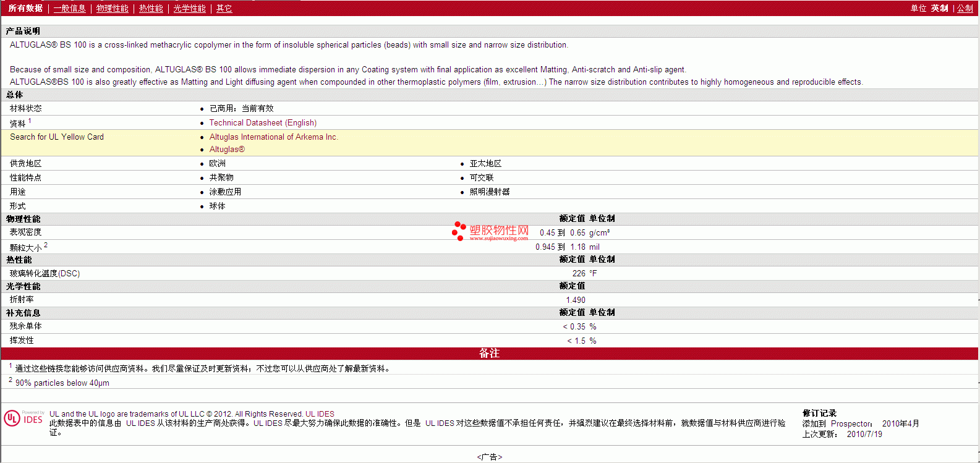980x463 pixels.
Task: Click footnote 1 next to 资料
Action: click(30, 121)
